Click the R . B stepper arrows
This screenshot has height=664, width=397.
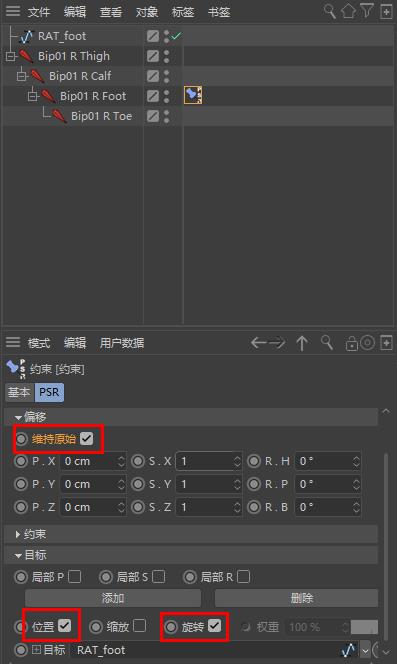click(356, 507)
